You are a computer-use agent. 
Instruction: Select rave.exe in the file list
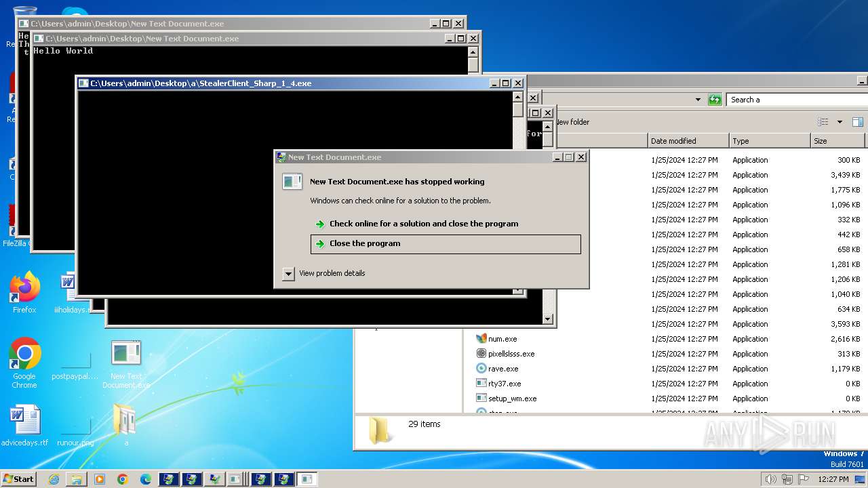point(503,369)
